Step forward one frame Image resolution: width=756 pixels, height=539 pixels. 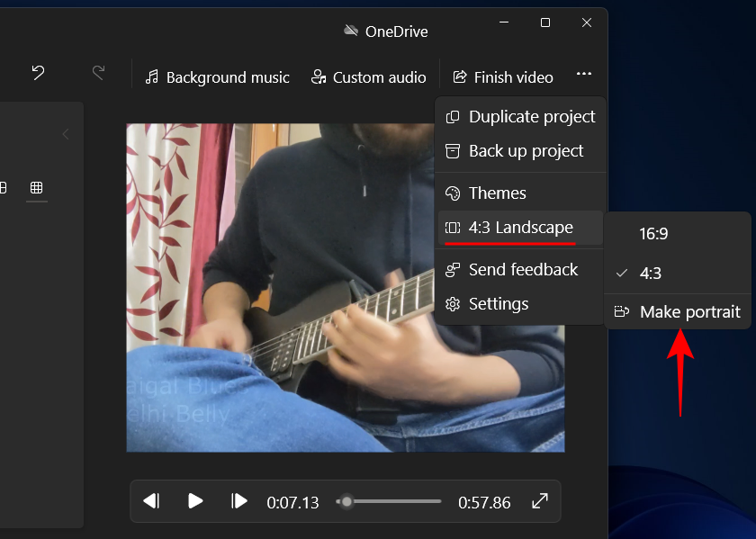click(x=239, y=501)
